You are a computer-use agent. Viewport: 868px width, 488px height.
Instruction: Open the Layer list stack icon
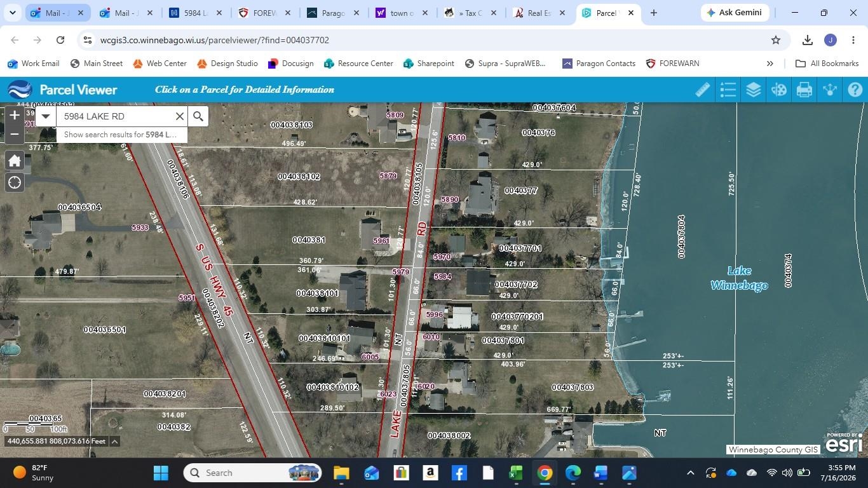pos(754,90)
